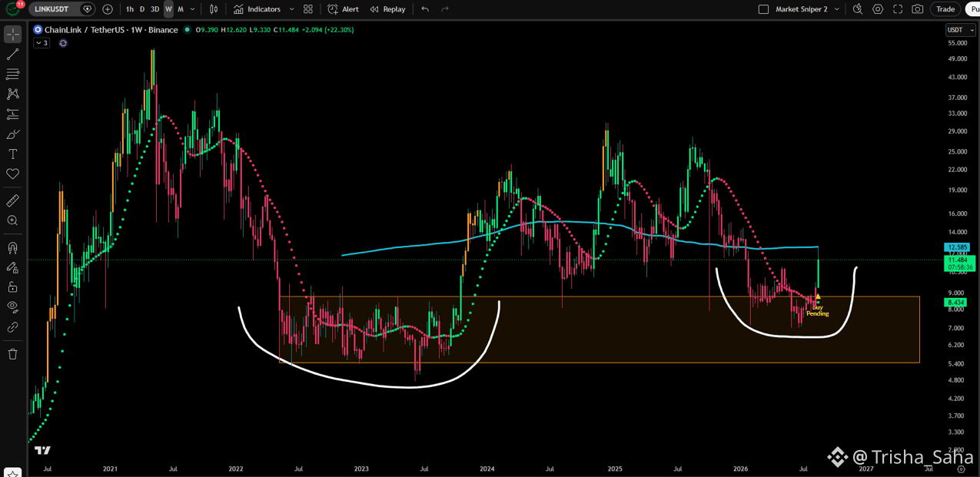Switch to the 1h timeframe
980x477 pixels.
coord(130,9)
